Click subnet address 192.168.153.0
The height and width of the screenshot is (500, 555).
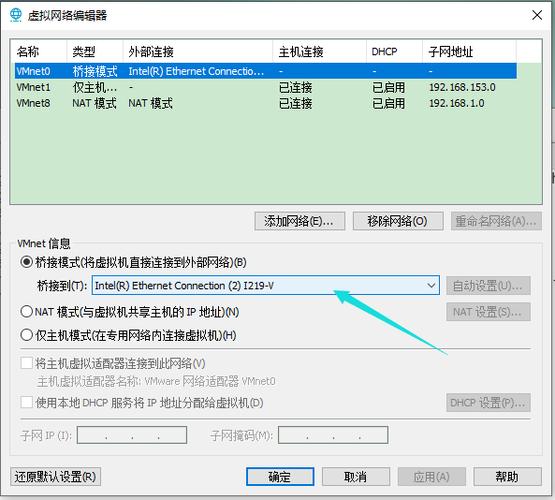462,87
